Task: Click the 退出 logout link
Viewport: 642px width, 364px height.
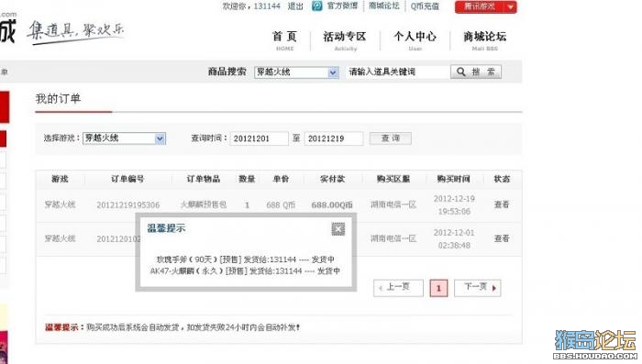Action: click(x=295, y=6)
